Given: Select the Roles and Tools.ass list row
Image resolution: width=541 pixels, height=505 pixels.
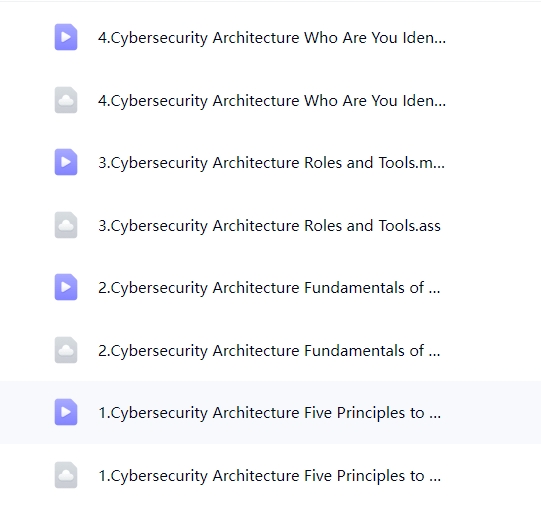Looking at the screenshot, I should pyautogui.click(x=270, y=225).
